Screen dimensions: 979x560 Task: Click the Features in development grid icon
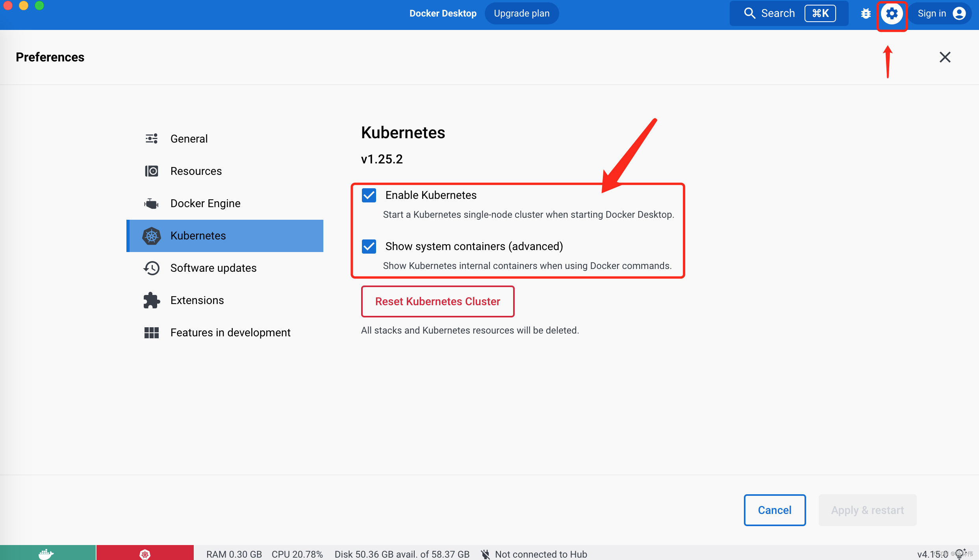tap(151, 333)
